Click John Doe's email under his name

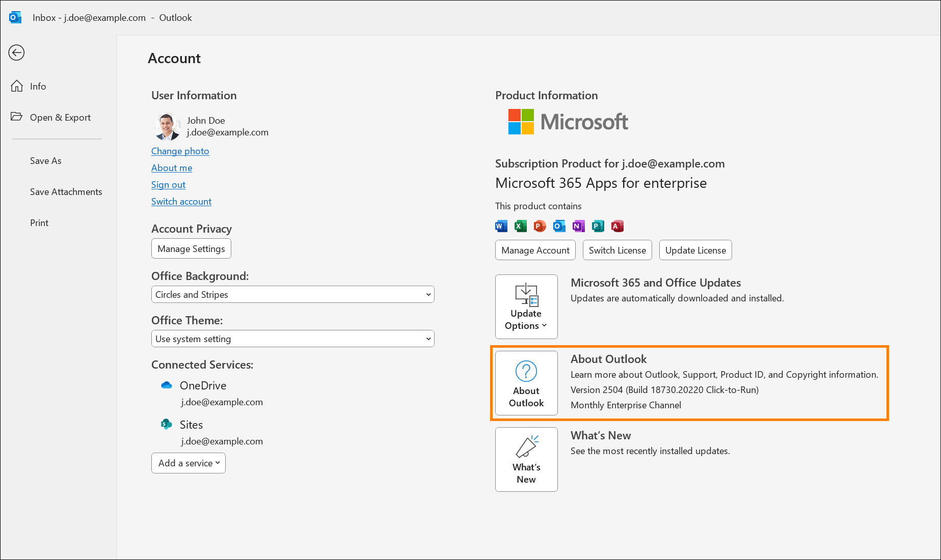point(227,132)
